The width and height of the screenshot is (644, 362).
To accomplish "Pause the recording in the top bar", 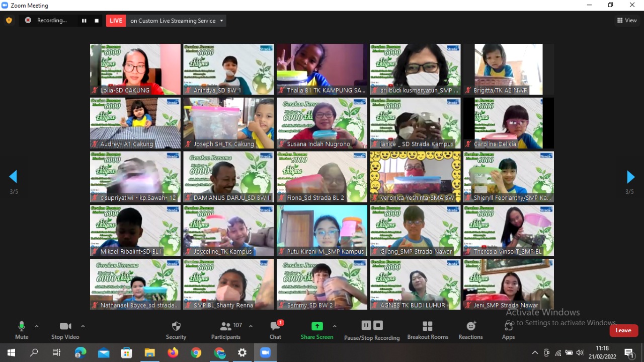I will pyautogui.click(x=84, y=21).
